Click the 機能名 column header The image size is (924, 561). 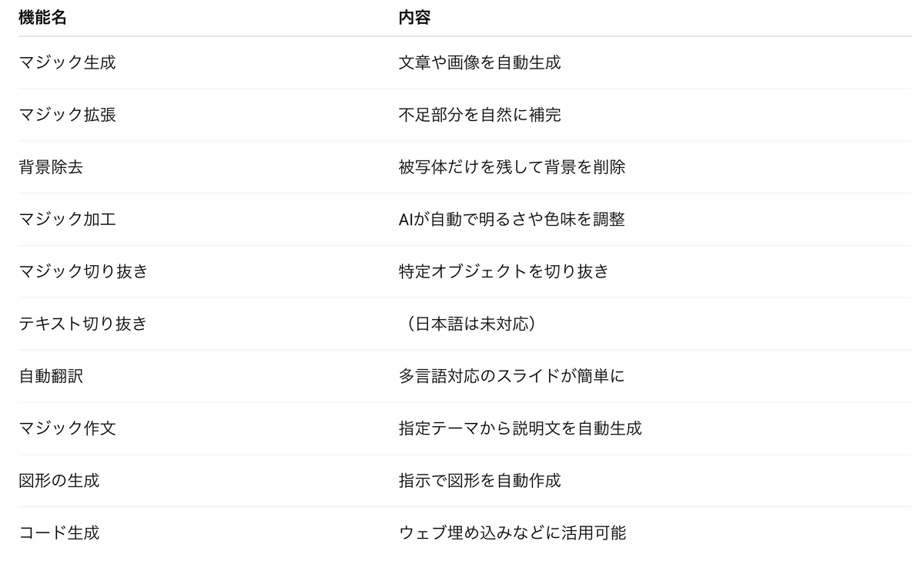click(x=42, y=18)
